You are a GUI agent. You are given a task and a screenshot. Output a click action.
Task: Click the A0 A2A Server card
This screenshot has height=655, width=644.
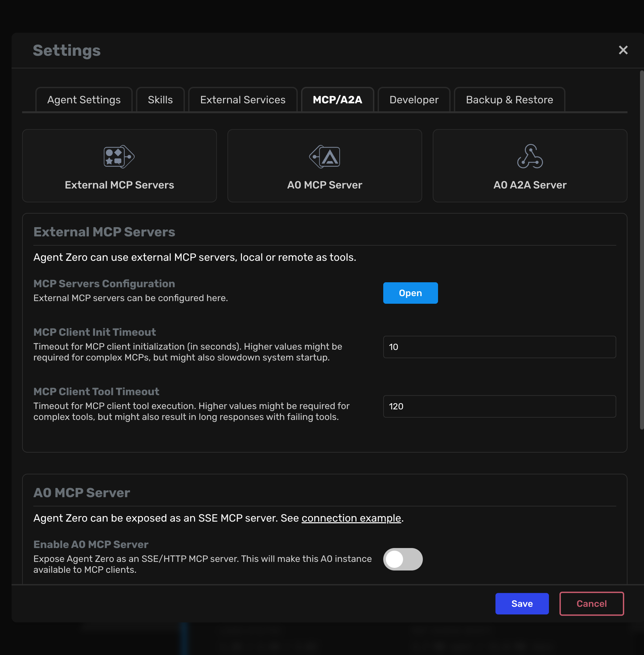point(529,166)
